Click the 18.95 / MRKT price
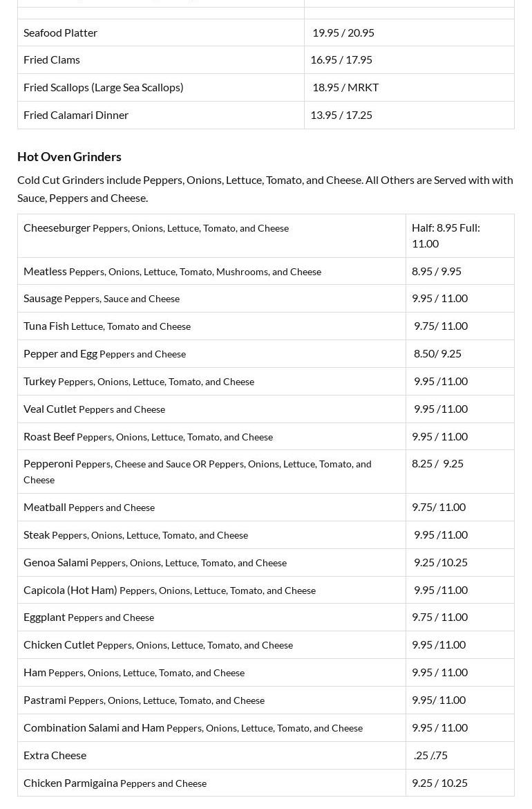Viewport: 532px width, 809px height. pyautogui.click(x=345, y=87)
